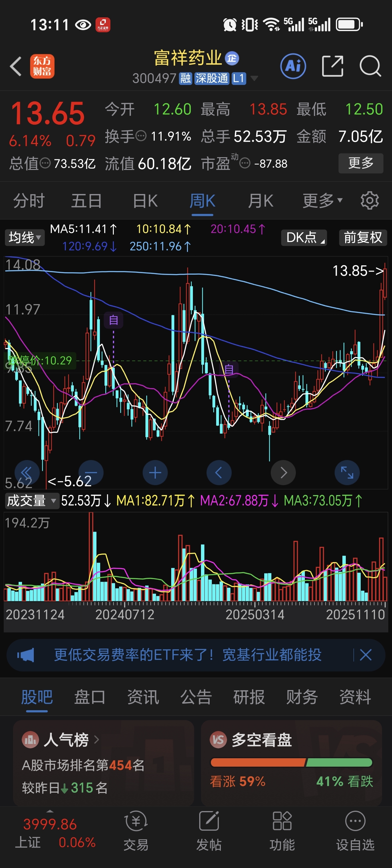Zoom out chart with minus button
The image size is (392, 868).
(x=91, y=472)
